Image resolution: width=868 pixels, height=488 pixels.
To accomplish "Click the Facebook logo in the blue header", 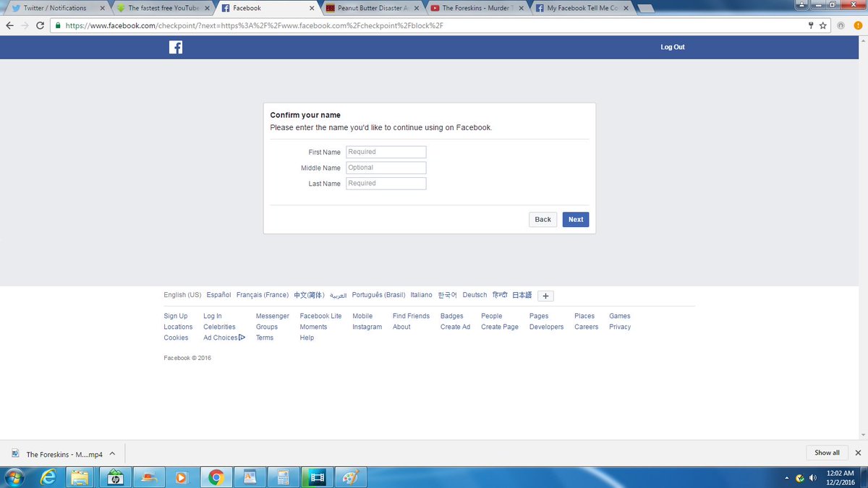I will [176, 47].
